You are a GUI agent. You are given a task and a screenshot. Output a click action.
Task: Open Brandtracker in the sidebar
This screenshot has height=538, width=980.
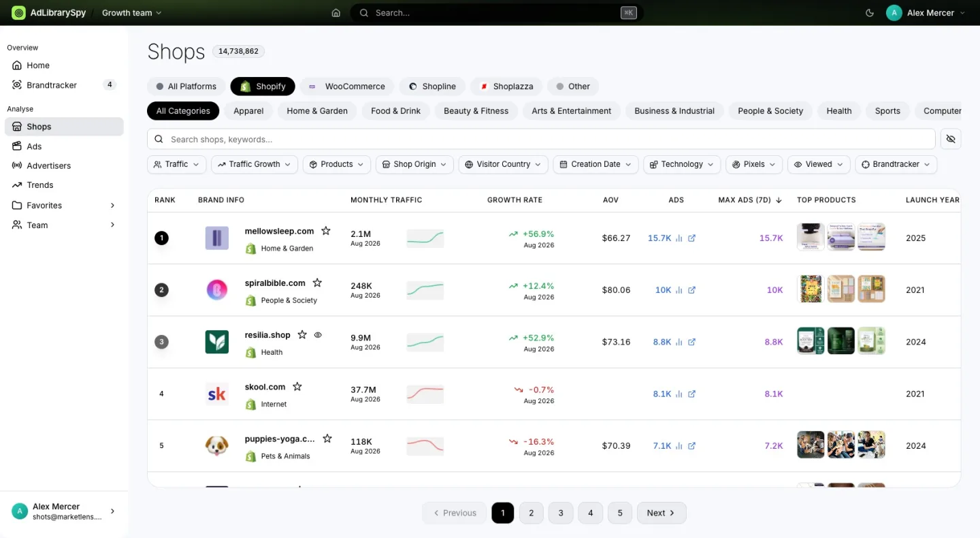(x=64, y=85)
